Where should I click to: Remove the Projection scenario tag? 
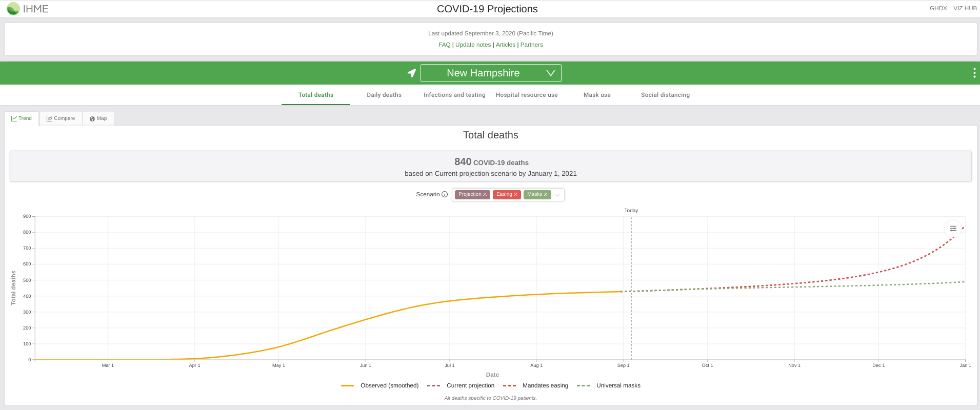pos(485,195)
